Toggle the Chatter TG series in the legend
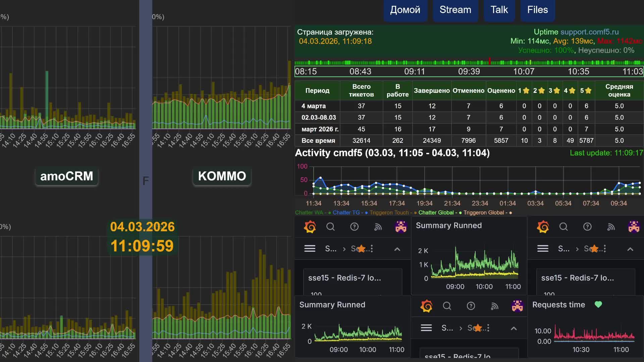This screenshot has width=644, height=362. (346, 213)
